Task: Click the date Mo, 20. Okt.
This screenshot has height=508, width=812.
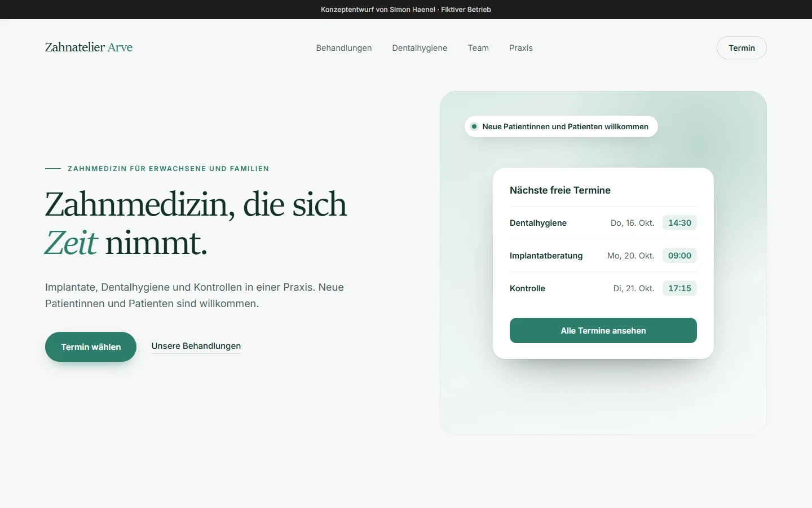Action: (631, 256)
